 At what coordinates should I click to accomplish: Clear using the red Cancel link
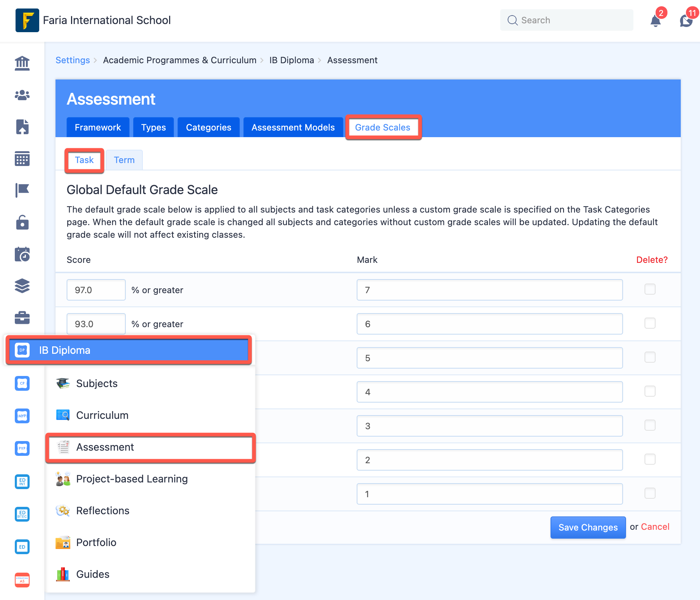tap(655, 527)
